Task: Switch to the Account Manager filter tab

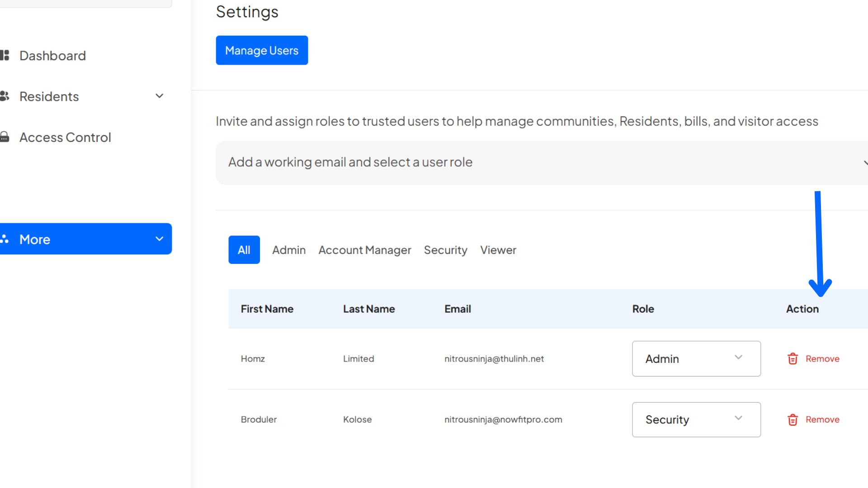Action: point(364,249)
